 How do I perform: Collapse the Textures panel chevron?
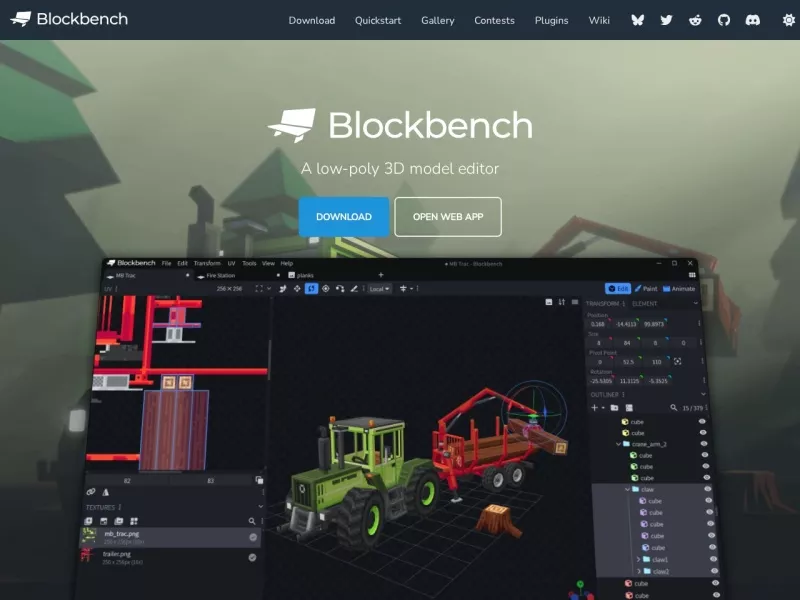261,507
